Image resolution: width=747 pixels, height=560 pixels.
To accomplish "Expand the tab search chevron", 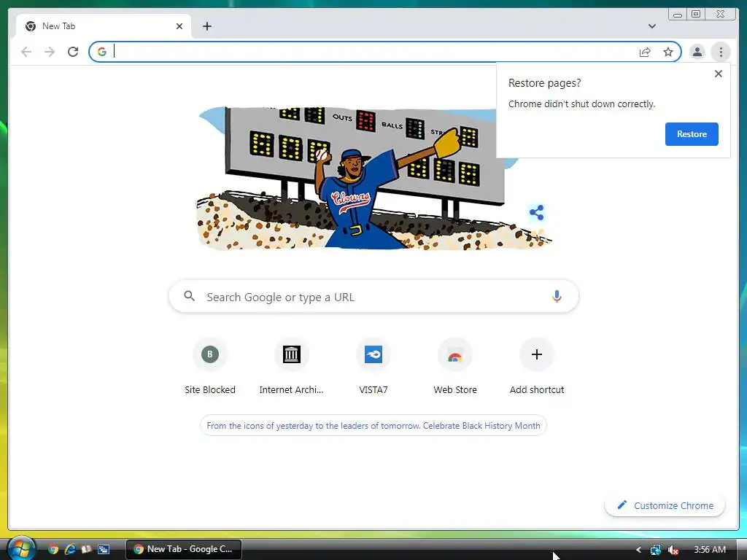I will pos(651,26).
